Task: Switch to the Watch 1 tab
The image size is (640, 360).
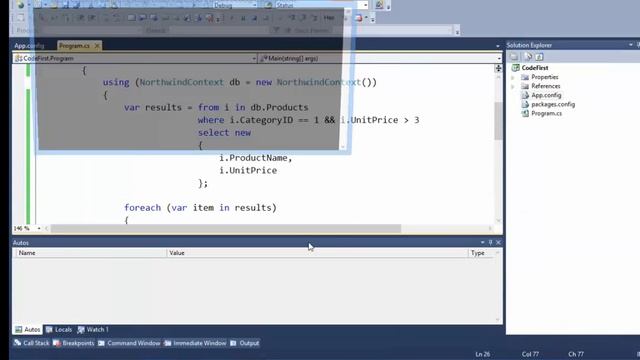Action: pyautogui.click(x=93, y=329)
